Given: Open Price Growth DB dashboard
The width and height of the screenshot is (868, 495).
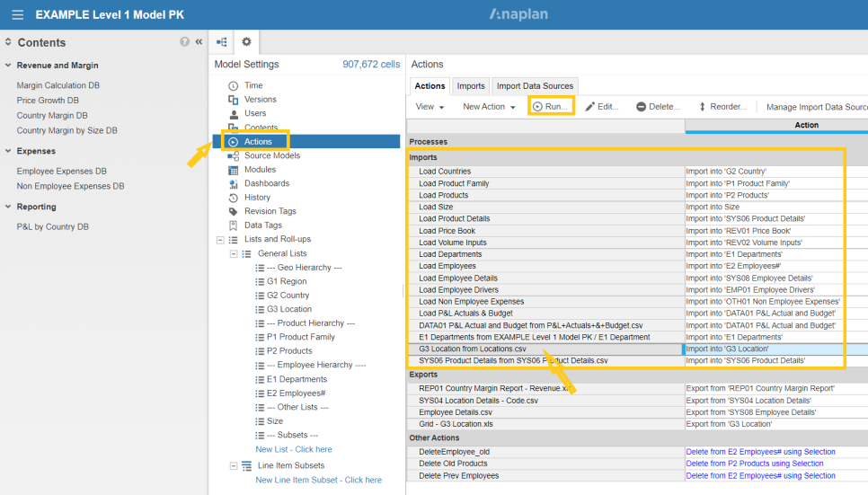Looking at the screenshot, I should coord(48,101).
